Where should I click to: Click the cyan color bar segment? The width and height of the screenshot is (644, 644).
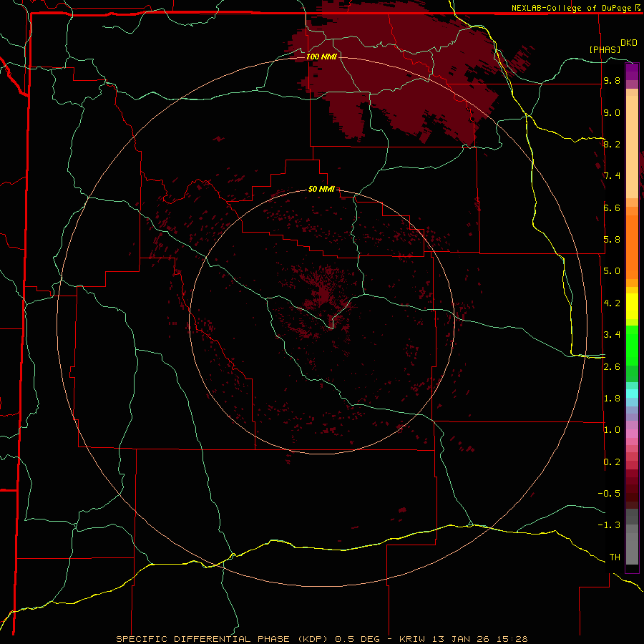(x=632, y=394)
